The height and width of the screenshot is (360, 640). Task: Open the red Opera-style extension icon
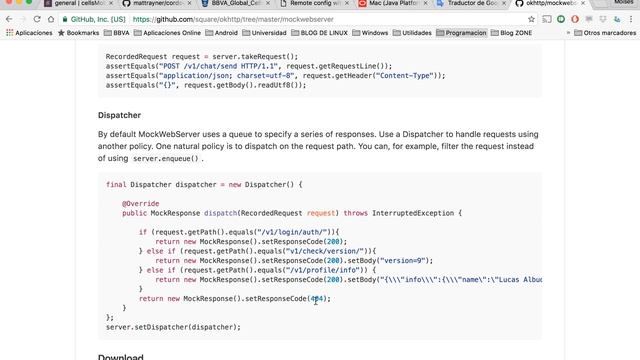575,19
